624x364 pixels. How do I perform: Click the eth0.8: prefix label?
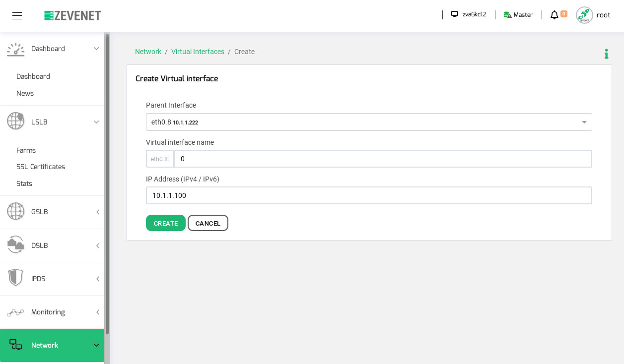pos(160,159)
